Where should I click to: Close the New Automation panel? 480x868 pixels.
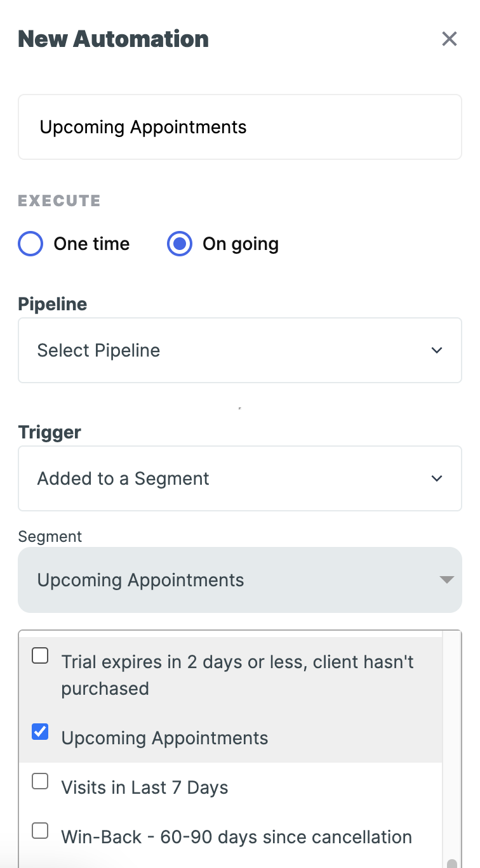pyautogui.click(x=450, y=39)
